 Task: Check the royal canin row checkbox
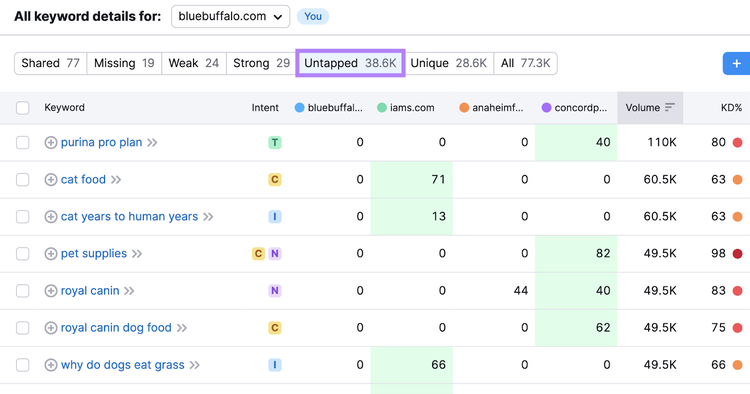pos(22,291)
